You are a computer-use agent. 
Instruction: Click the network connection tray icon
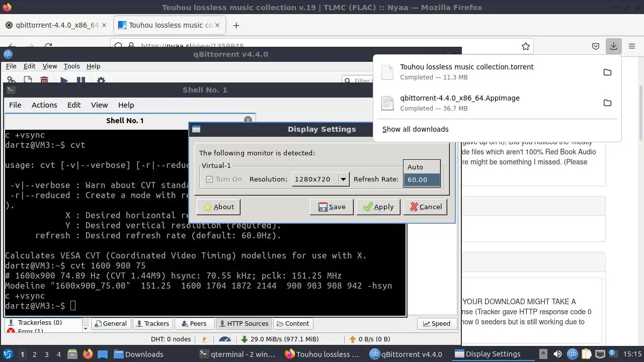pos(600,354)
